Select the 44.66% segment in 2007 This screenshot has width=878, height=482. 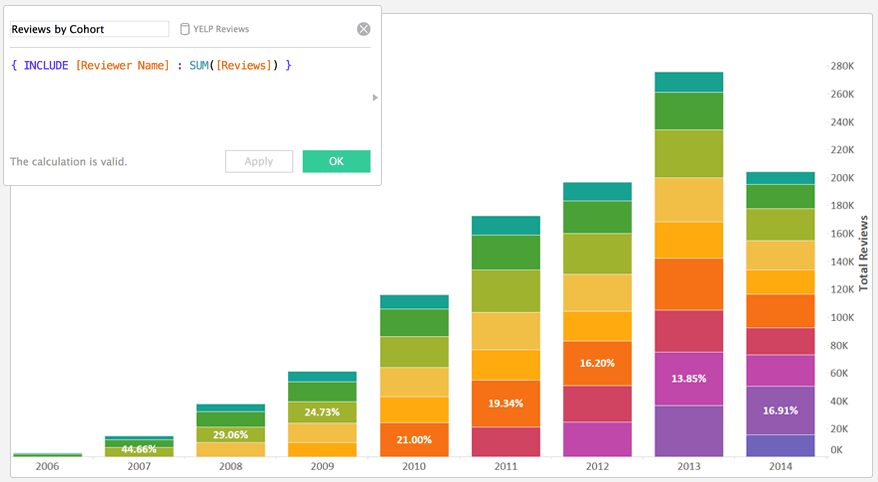(139, 451)
